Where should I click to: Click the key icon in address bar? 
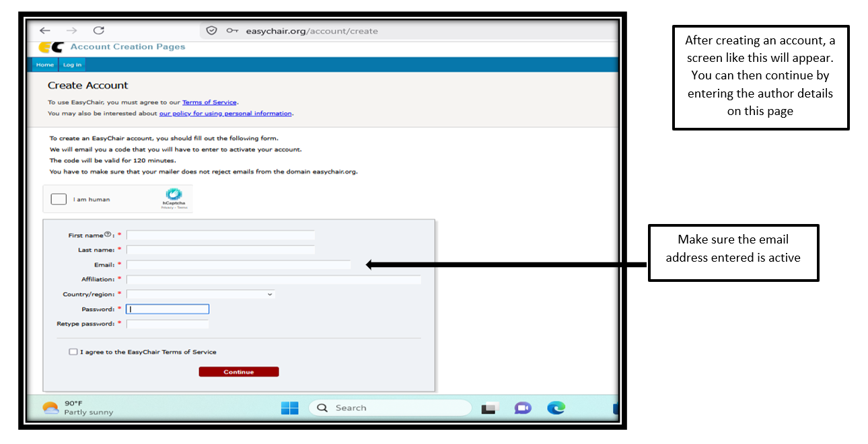232,30
